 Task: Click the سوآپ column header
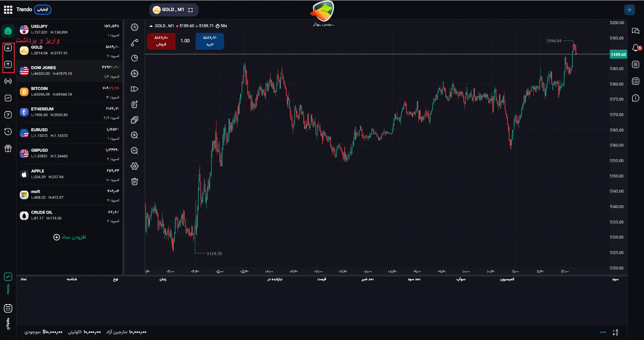coord(461,279)
